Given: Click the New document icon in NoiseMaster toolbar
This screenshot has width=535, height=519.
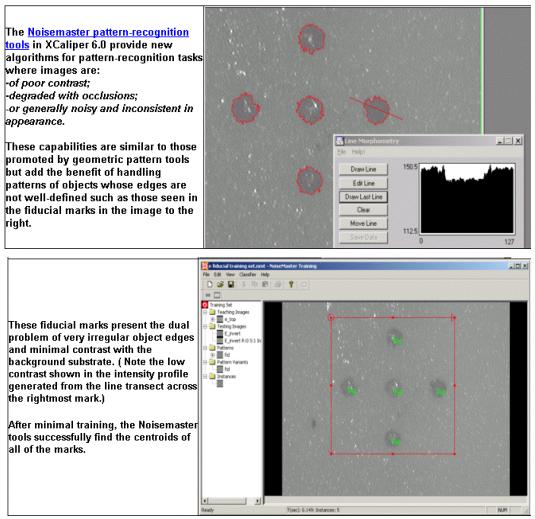Looking at the screenshot, I should pyautogui.click(x=210, y=284).
